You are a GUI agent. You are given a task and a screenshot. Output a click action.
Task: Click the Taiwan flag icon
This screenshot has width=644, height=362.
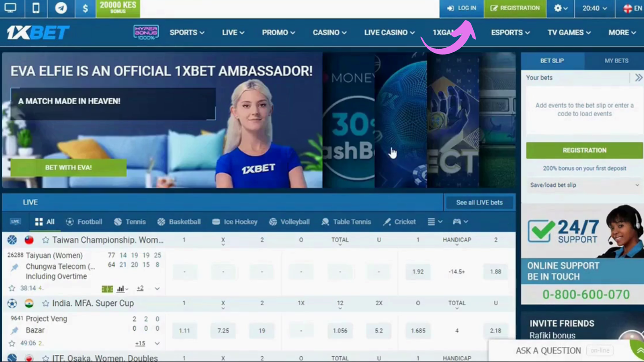(29, 240)
